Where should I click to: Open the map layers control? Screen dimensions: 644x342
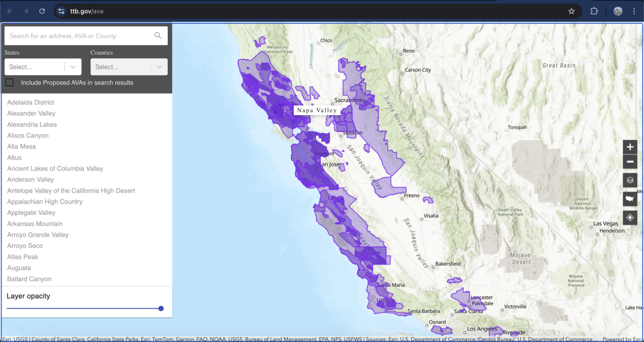630,180
